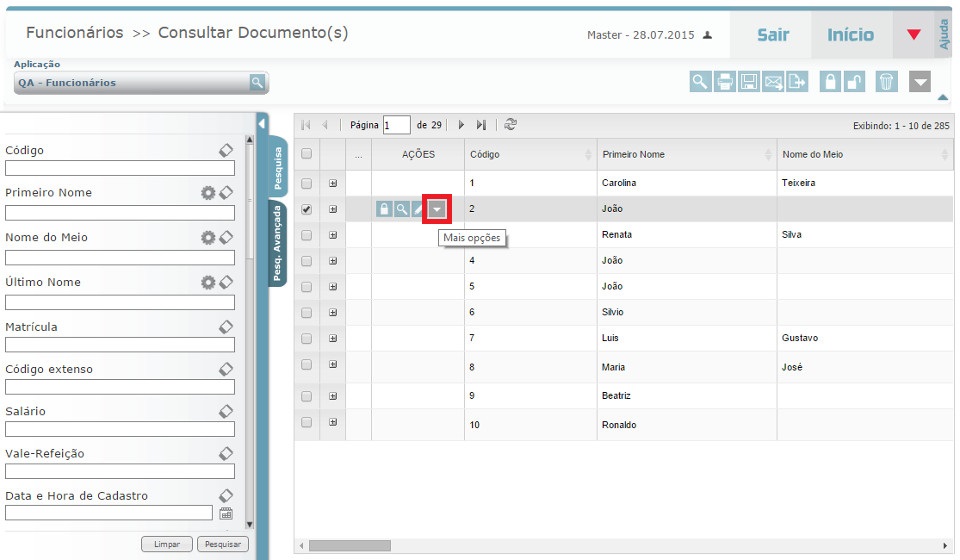Open the gray dropdown in the top toolbar
Image resolution: width=960 pixels, height=560 pixels.
pos(920,81)
